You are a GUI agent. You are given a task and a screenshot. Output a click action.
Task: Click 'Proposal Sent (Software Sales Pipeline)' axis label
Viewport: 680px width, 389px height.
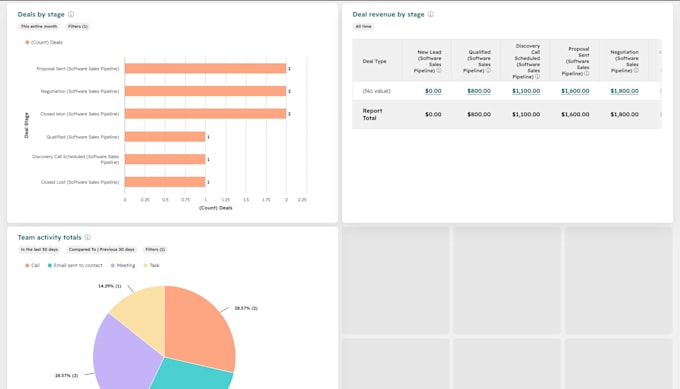point(78,69)
